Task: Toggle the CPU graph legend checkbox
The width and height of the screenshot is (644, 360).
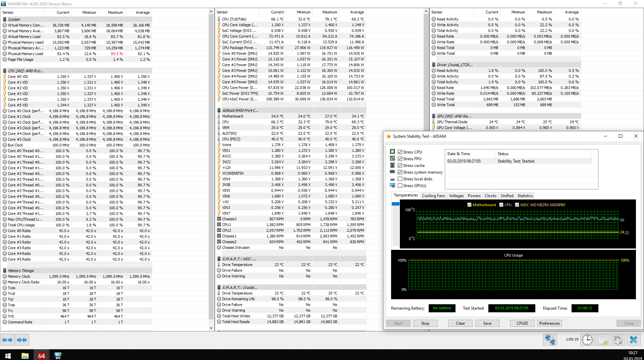Action: [x=501, y=205]
